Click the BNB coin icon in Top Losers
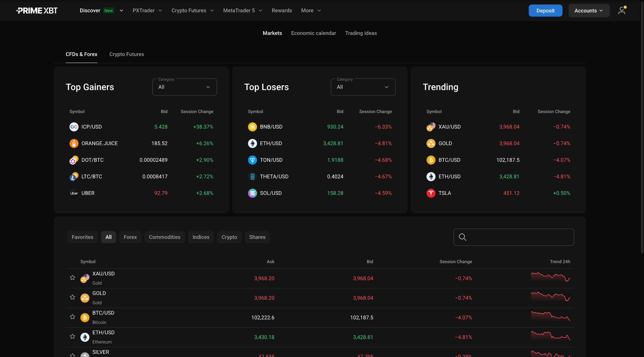Viewport: 644px width, 357px height. click(x=252, y=127)
